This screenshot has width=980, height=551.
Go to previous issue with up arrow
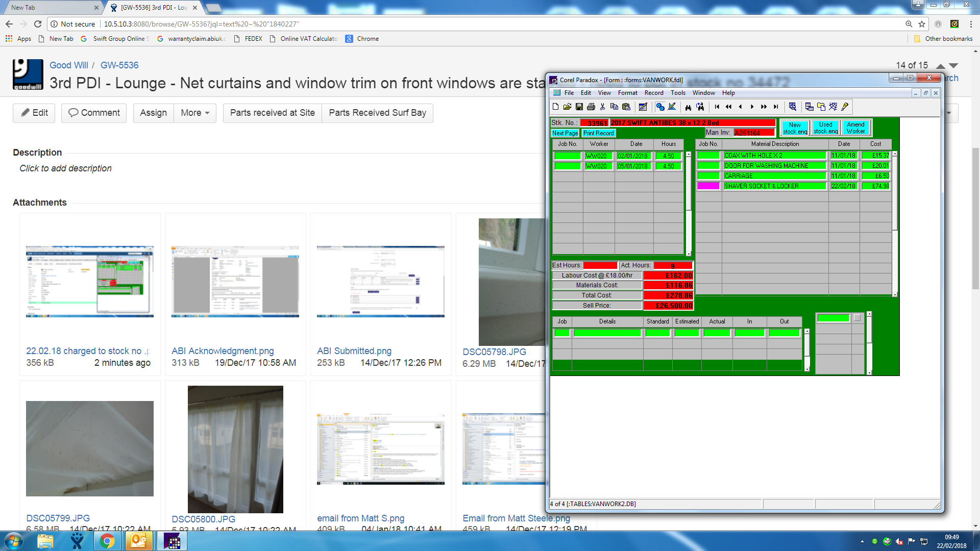coord(941,66)
